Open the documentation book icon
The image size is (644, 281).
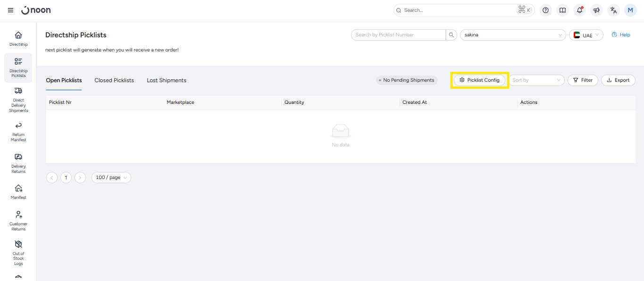[562, 10]
